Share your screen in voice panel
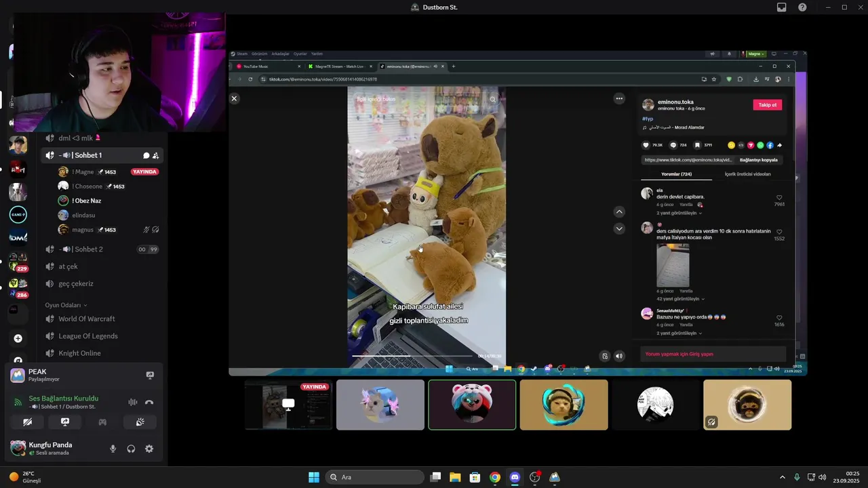The height and width of the screenshot is (488, 868). point(65,422)
